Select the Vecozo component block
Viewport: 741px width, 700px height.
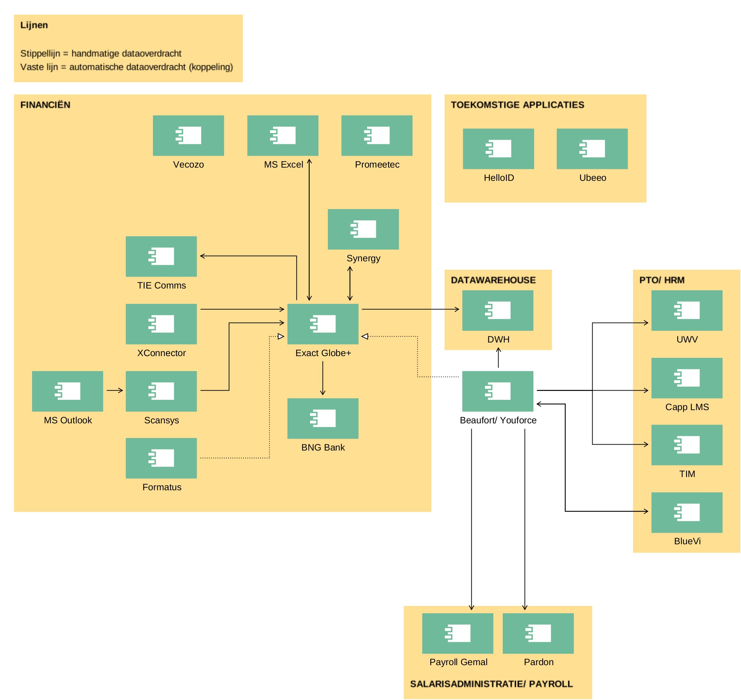click(x=188, y=136)
